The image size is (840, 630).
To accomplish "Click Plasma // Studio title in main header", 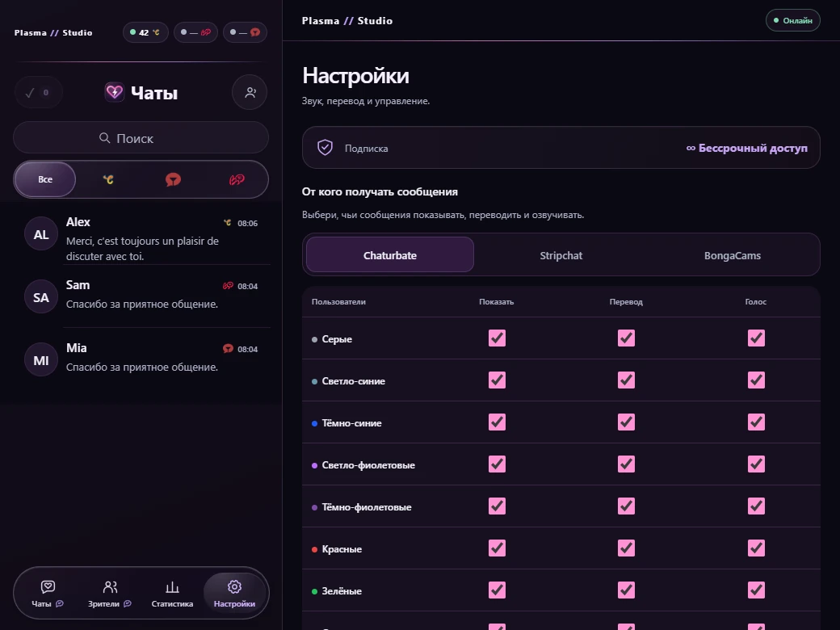I will point(347,21).
